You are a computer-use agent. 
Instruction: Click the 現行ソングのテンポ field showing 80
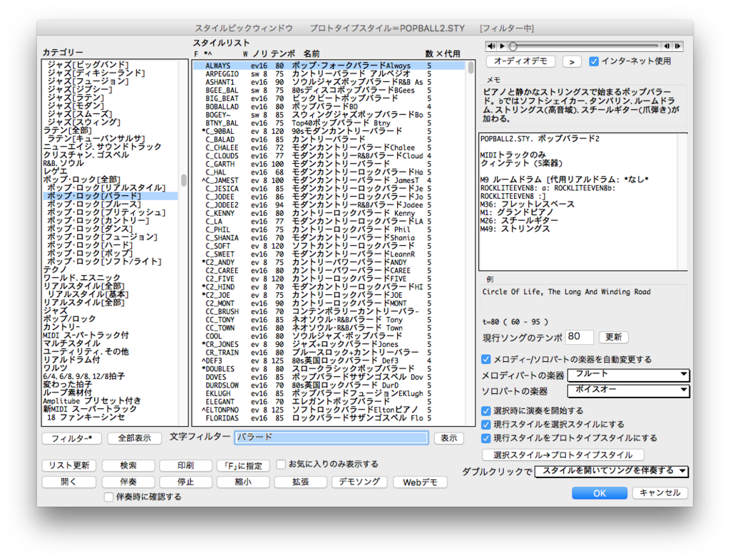tap(579, 337)
